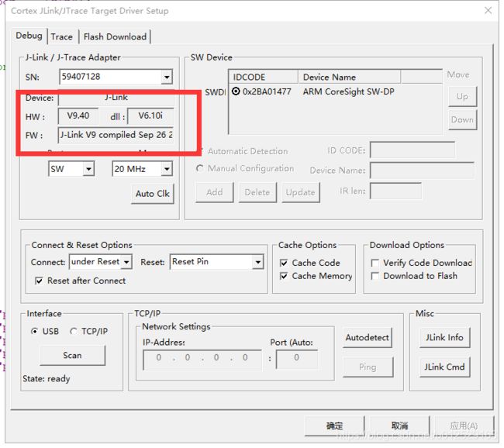Select the TCP/IP interface radio button
This screenshot has height=448, width=504.
pos(74,331)
